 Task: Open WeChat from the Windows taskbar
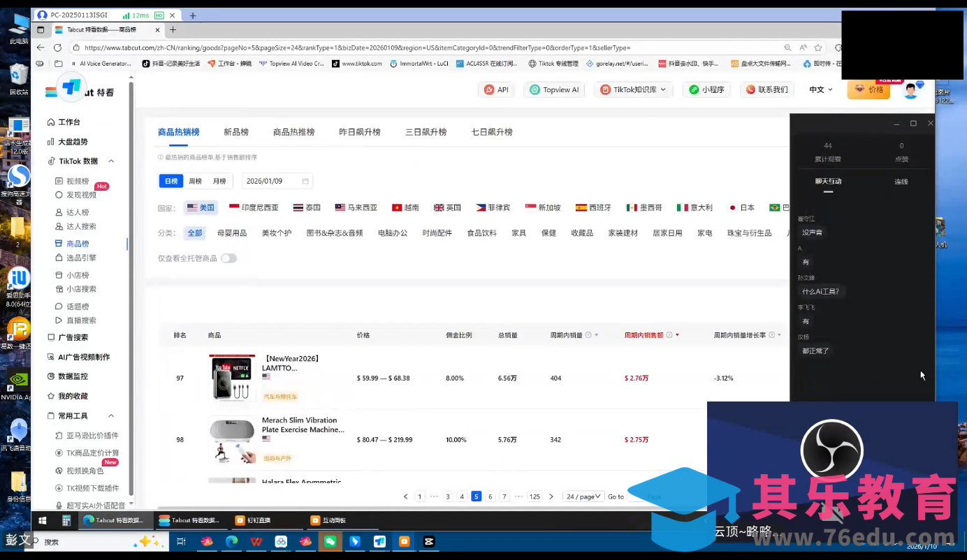pos(330,541)
